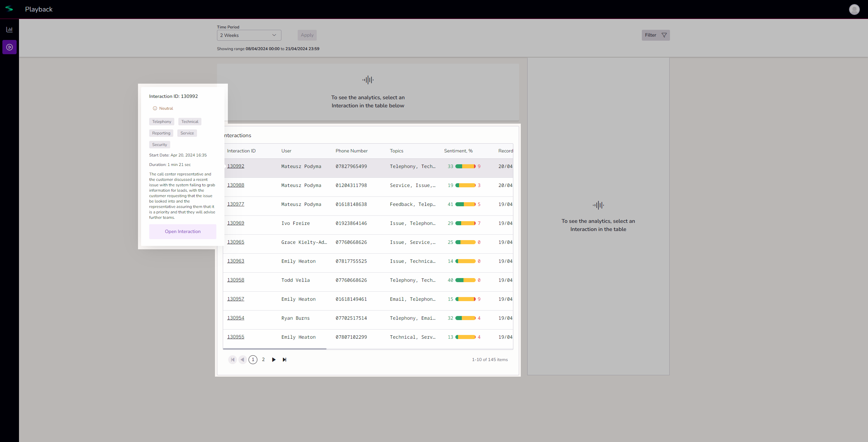Select page 2 in pagination

(x=263, y=360)
